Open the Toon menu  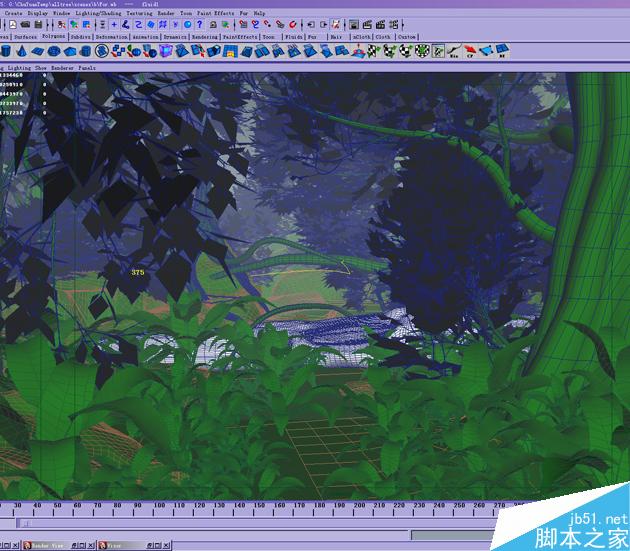tap(186, 13)
